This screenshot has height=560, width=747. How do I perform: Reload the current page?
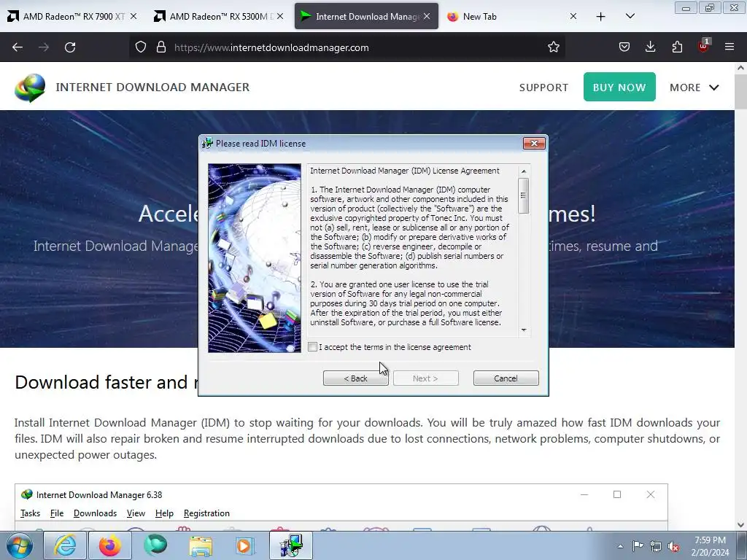tap(70, 47)
